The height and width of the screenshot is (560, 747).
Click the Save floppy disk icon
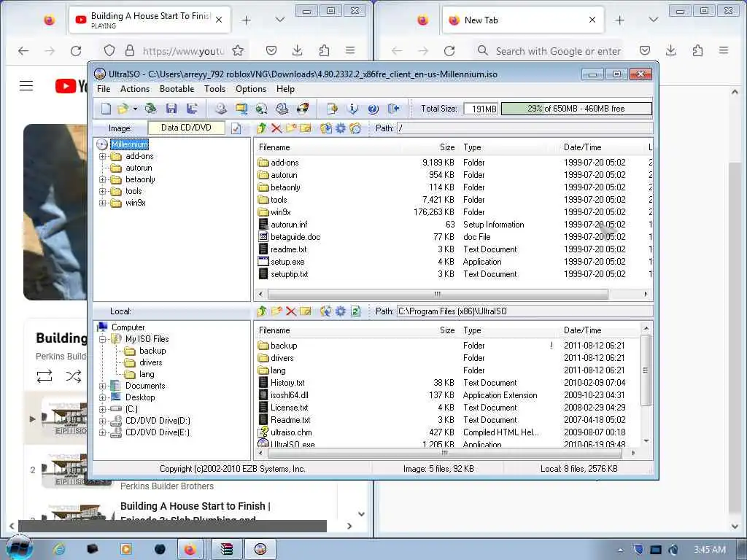pyautogui.click(x=171, y=109)
